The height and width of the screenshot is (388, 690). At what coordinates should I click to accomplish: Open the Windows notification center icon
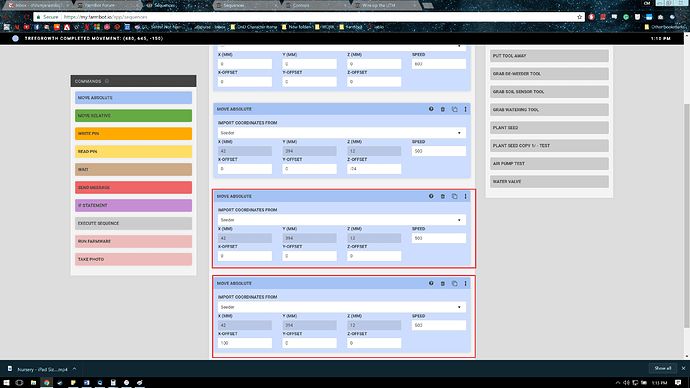[x=678, y=383]
